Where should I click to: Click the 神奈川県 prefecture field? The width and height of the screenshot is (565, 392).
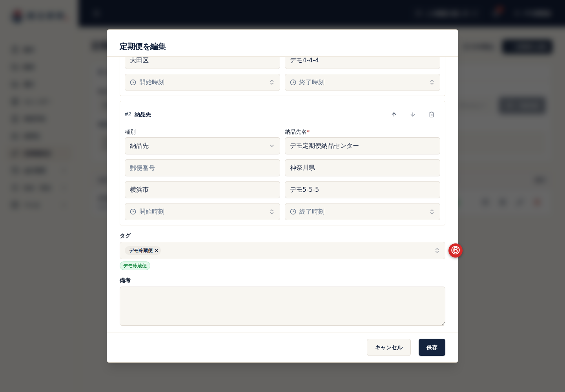363,168
